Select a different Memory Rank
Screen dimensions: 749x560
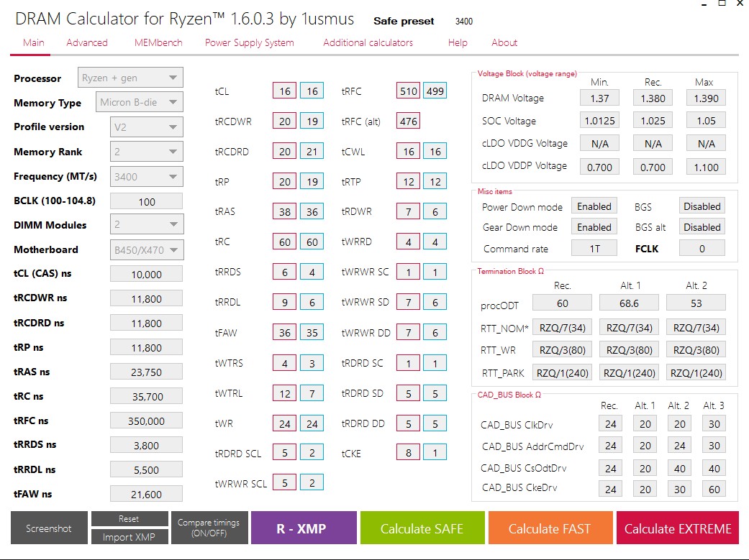coord(146,151)
